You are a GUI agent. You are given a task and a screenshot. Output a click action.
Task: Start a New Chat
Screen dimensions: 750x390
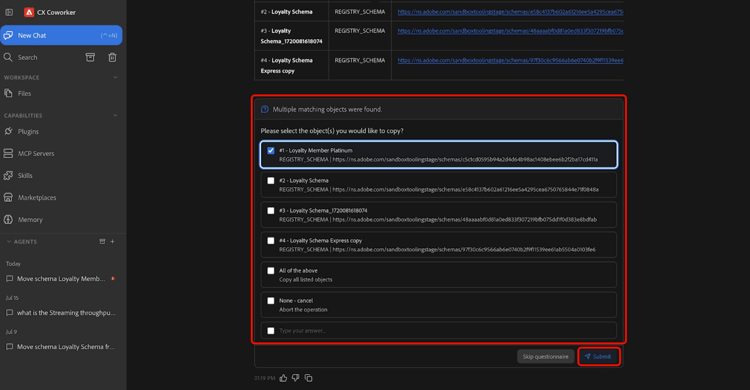point(61,35)
